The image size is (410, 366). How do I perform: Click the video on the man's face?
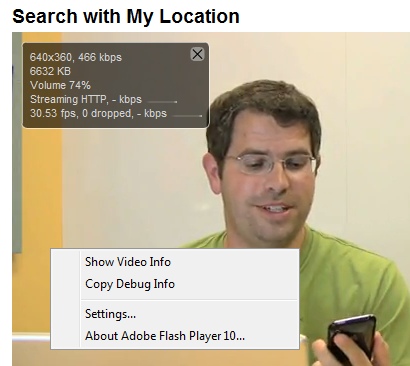[x=267, y=180]
